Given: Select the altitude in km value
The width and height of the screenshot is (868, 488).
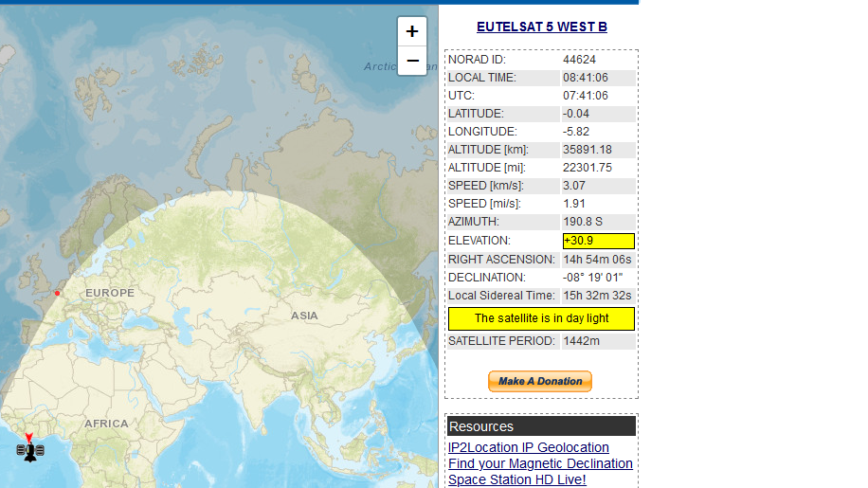Looking at the screenshot, I should [x=588, y=150].
